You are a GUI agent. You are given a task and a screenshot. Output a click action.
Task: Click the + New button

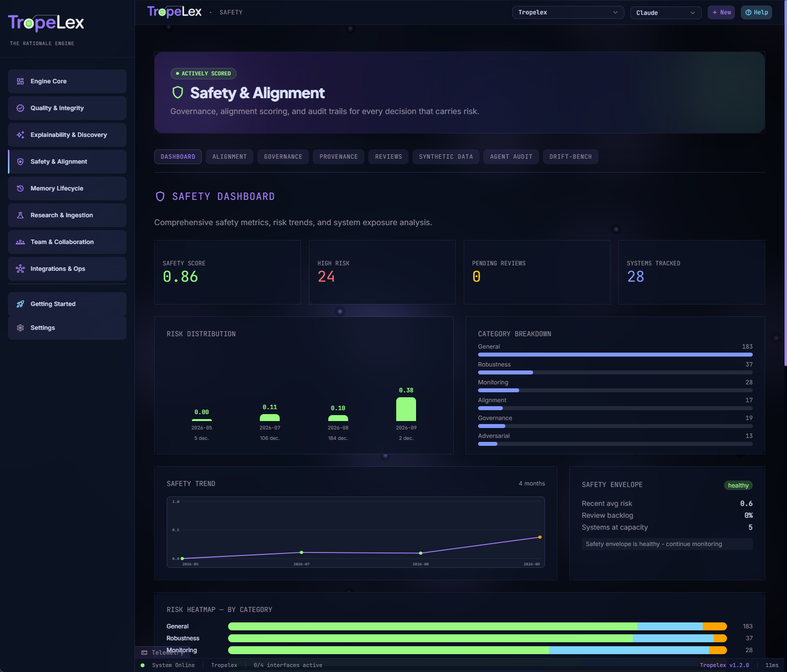click(x=722, y=12)
